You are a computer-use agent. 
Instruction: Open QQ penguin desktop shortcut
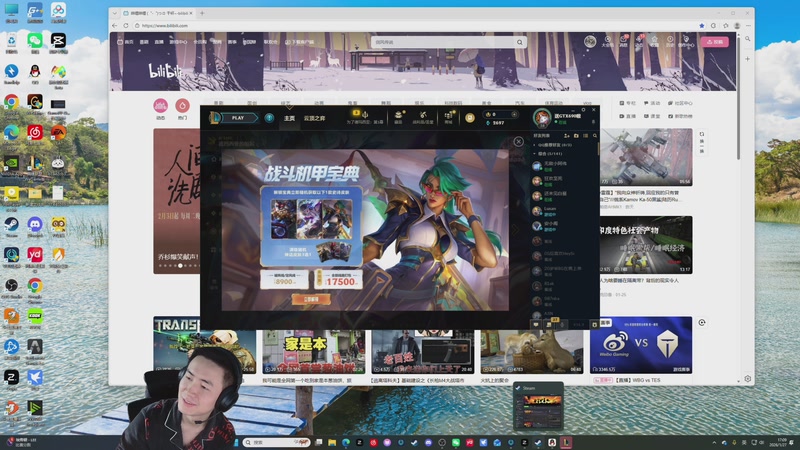pyautogui.click(x=35, y=73)
